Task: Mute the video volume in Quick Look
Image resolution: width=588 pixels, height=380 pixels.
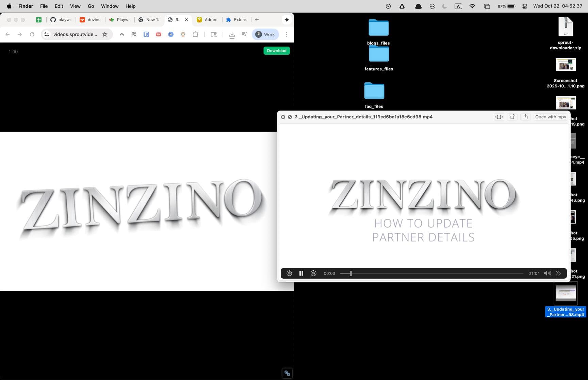Action: pyautogui.click(x=547, y=273)
